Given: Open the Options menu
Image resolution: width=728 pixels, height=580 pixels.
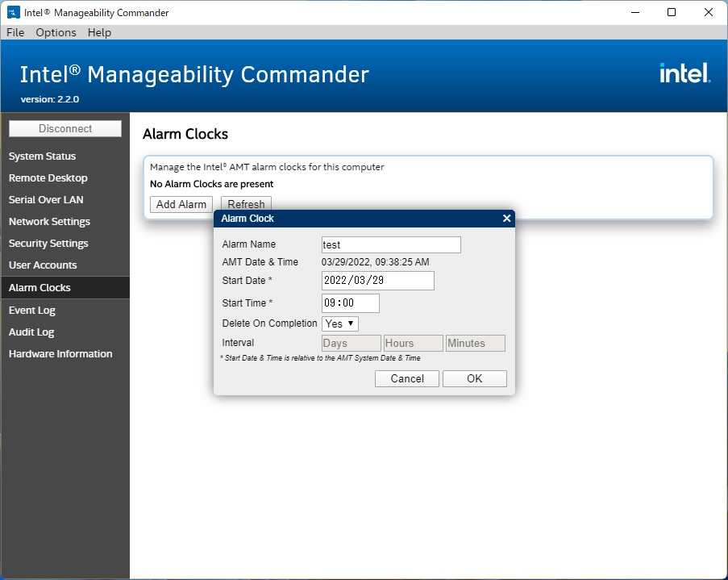Looking at the screenshot, I should coord(56,32).
